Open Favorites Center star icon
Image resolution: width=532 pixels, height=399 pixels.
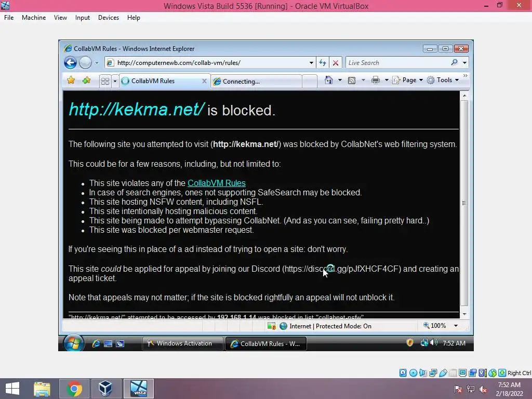71,81
